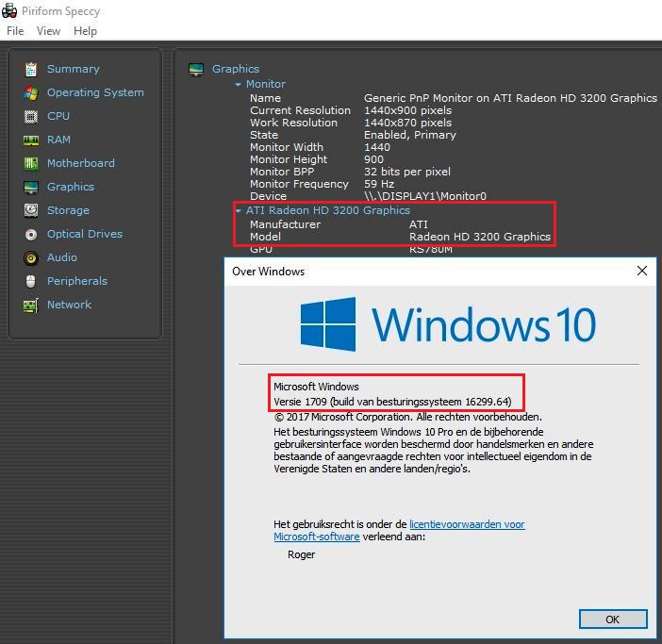The height and width of the screenshot is (644, 662).
Task: Click the Generic PnP Monitor name value
Action: click(x=510, y=98)
